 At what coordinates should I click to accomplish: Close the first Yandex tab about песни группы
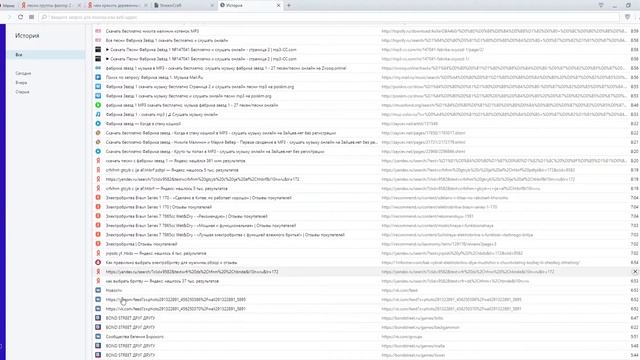tap(79, 5)
